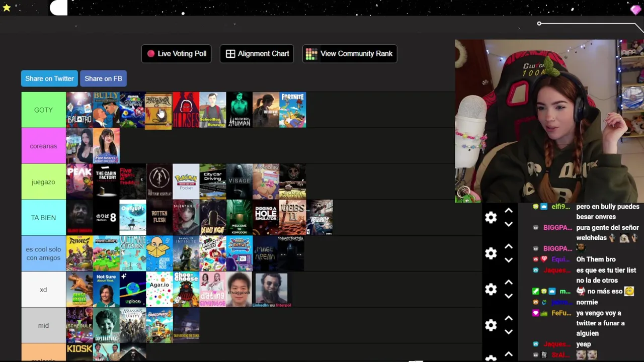The width and height of the screenshot is (644, 362).
Task: Select the Overcooked 2 thumbnail
Action: [x=159, y=325]
